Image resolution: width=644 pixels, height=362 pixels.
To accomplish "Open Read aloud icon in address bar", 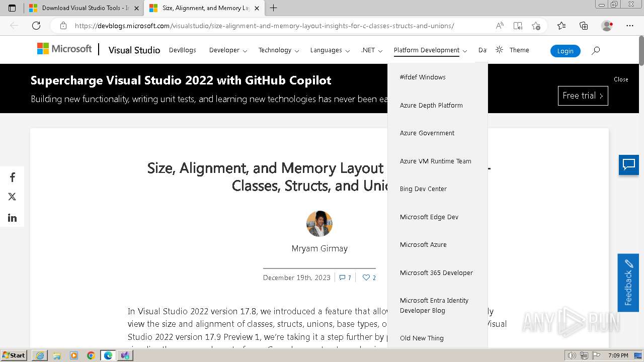I will [x=500, y=26].
